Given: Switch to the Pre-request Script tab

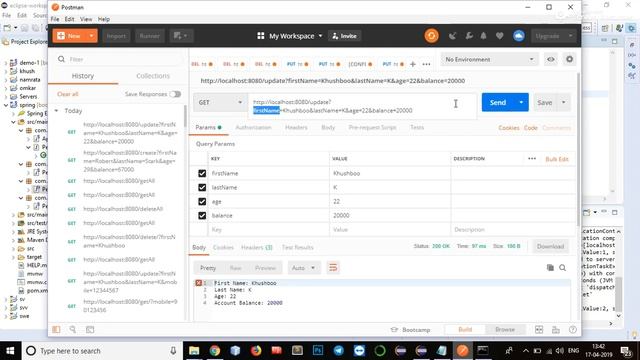Looking at the screenshot, I should [372, 127].
